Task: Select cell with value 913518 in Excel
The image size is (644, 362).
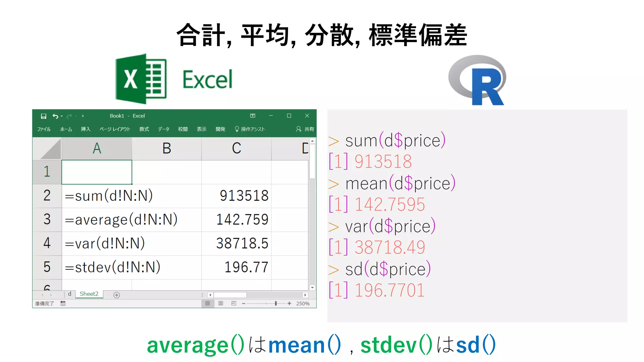Action: click(x=236, y=196)
